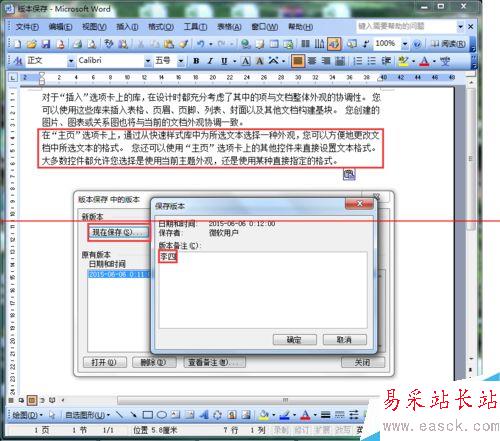Viewport: 500px width, 441px height.
Task: Click the drawing toolbar fill color bucket
Action: pyautogui.click(x=264, y=415)
